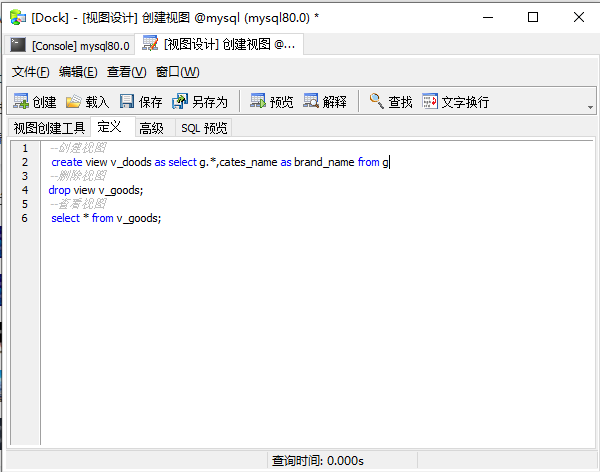Click the text "create view v_doods" on line 2
The image size is (600, 472).
coord(101,162)
